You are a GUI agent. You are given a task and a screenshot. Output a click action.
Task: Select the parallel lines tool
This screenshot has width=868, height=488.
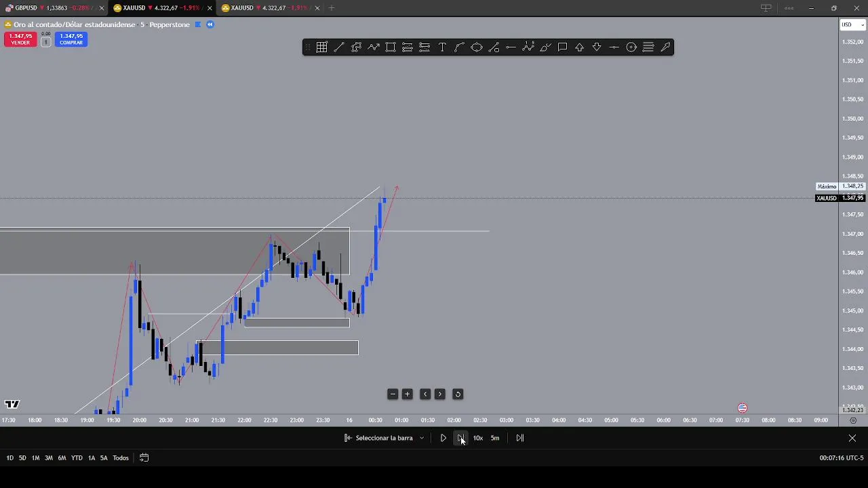point(648,47)
